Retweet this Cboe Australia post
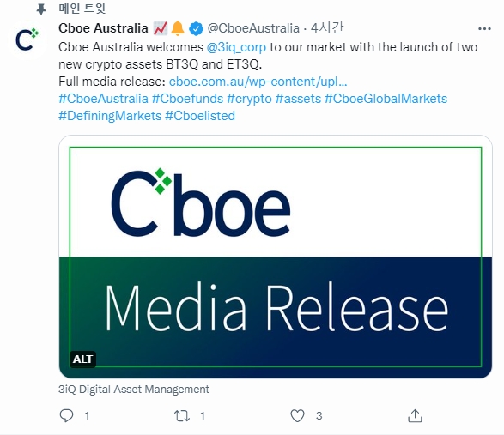Image resolution: width=504 pixels, height=435 pixels. coord(182,416)
